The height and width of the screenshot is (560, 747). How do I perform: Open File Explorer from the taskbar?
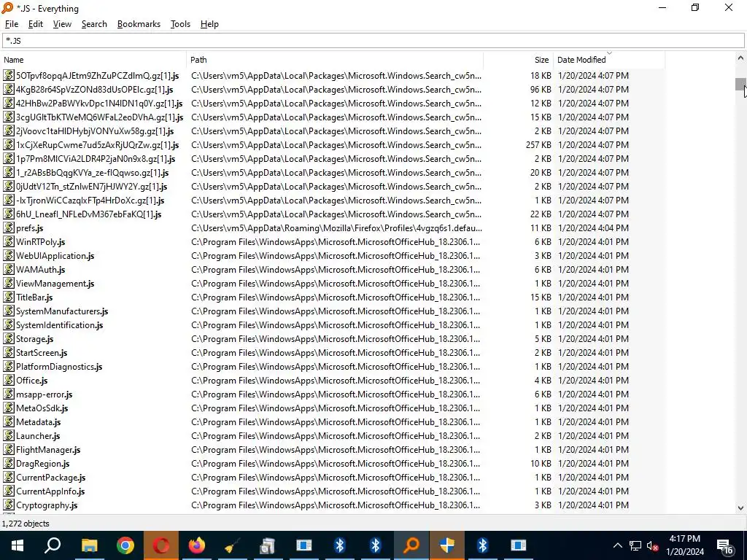tap(89, 545)
